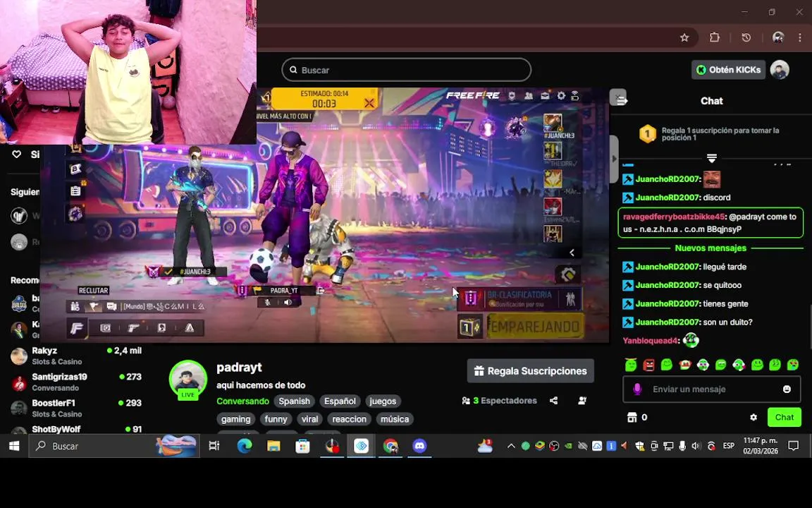
Task: Click the purple microphone in message box
Action: (637, 389)
